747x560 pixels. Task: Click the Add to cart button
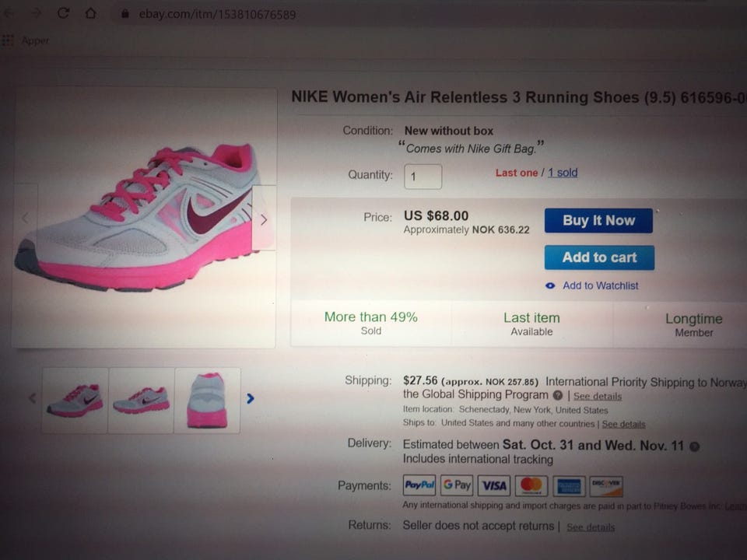[x=599, y=257]
